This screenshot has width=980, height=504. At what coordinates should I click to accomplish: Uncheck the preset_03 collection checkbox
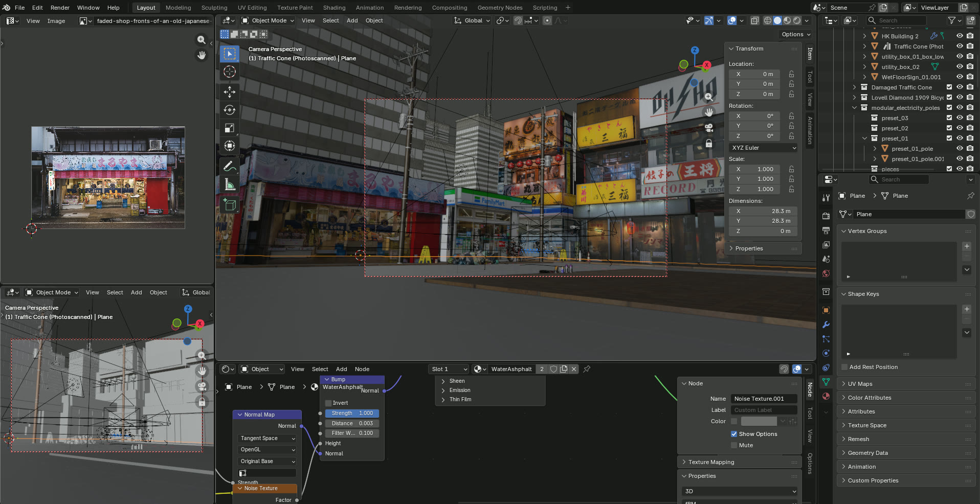949,118
